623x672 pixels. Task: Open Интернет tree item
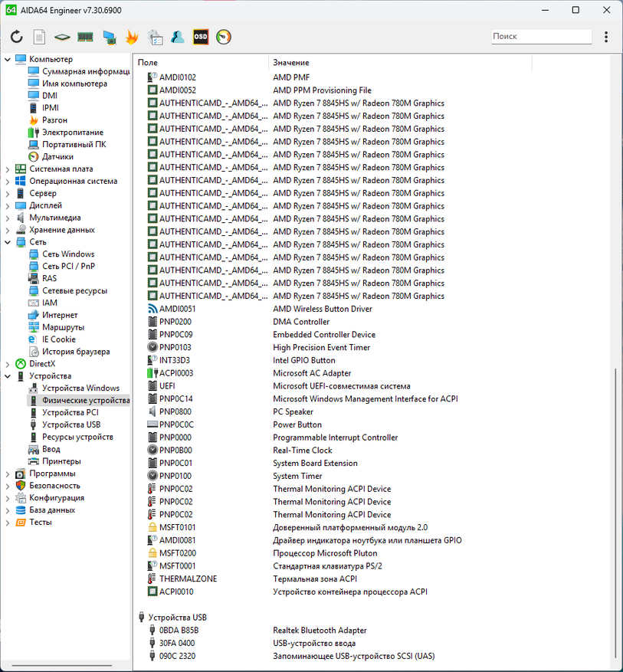tap(53, 315)
